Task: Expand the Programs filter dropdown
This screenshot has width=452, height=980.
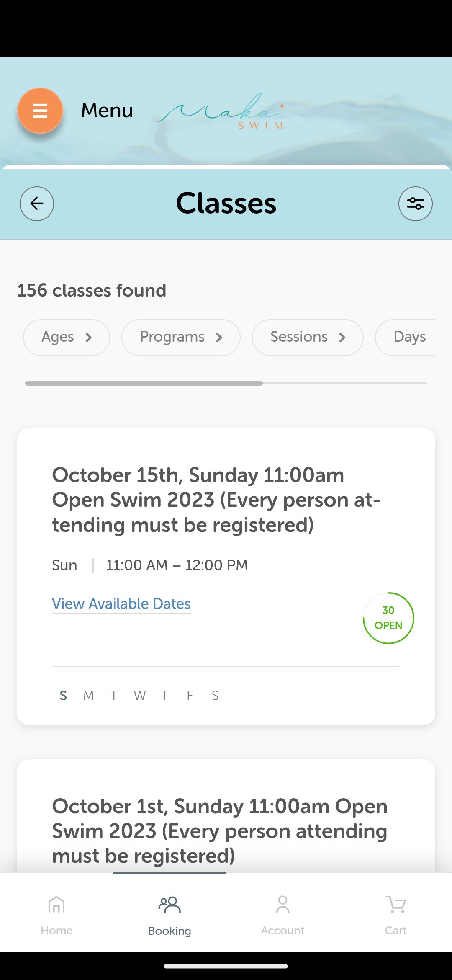Action: pos(181,337)
